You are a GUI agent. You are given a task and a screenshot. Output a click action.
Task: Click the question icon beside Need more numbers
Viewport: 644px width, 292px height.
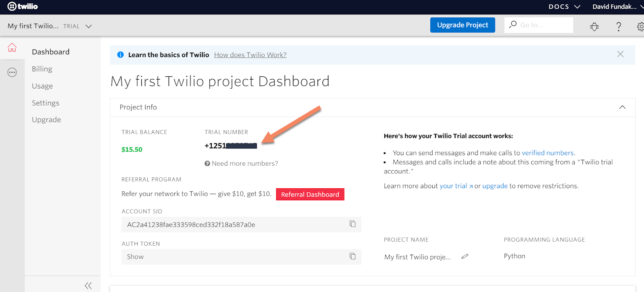tap(207, 163)
